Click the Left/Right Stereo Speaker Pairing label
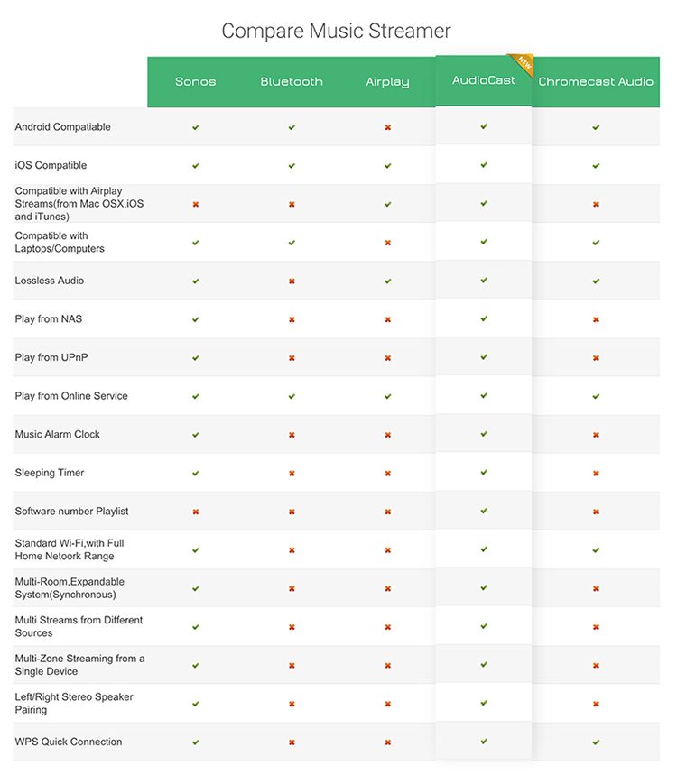Viewport: 677px width, 784px height. click(74, 704)
